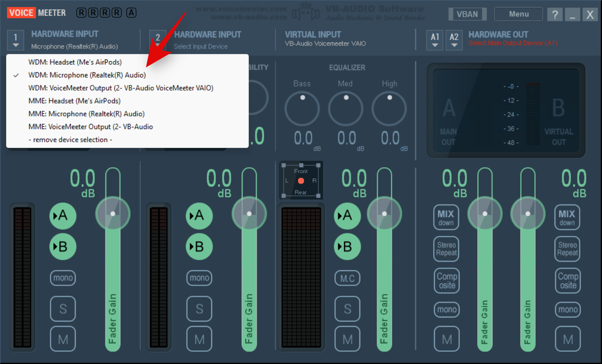This screenshot has height=364, width=602.
Task: Toggle mono on hardware input 2
Action: point(199,278)
